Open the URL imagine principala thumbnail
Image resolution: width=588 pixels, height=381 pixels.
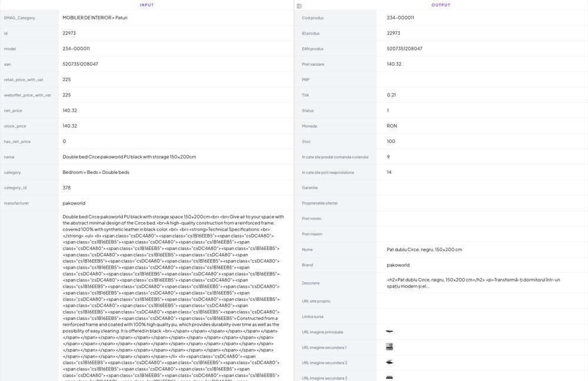389,332
